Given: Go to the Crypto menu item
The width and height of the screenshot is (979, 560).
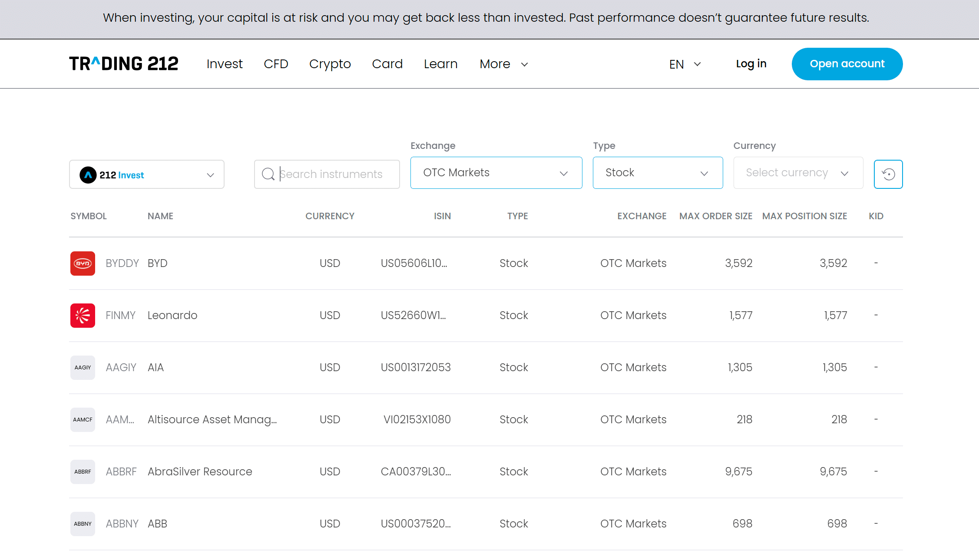Looking at the screenshot, I should coord(330,64).
